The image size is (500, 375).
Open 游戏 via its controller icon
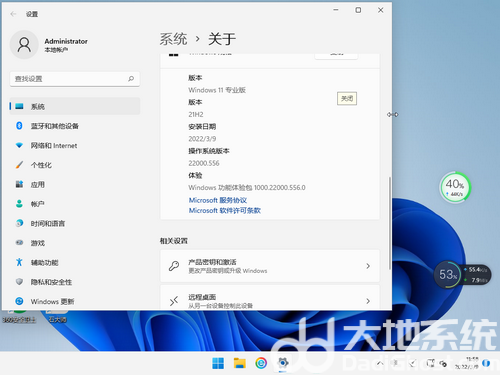(19, 243)
